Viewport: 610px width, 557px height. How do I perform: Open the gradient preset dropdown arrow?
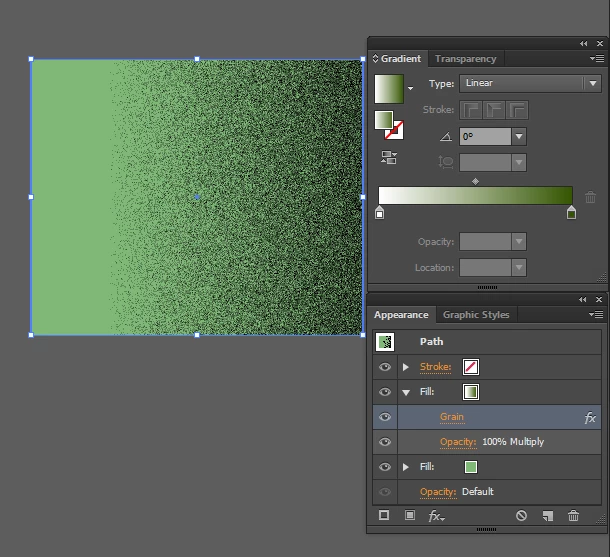(410, 89)
